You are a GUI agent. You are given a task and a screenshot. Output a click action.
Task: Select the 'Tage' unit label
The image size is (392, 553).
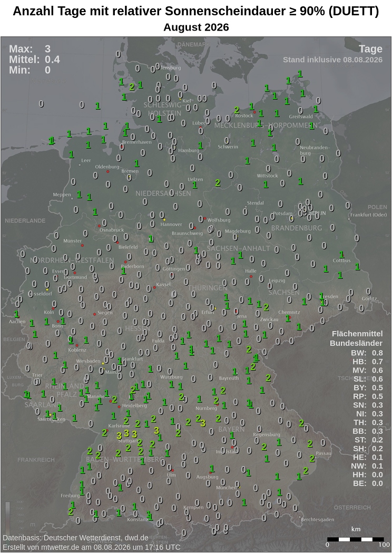coord(370,48)
